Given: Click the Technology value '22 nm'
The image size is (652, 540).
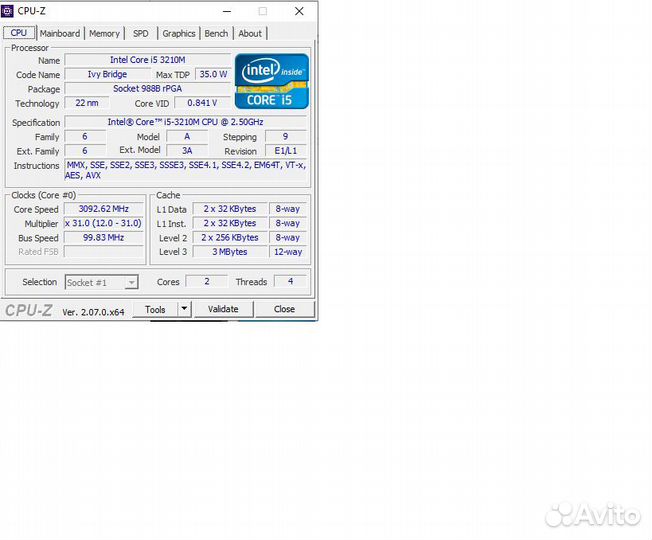Looking at the screenshot, I should (x=87, y=103).
